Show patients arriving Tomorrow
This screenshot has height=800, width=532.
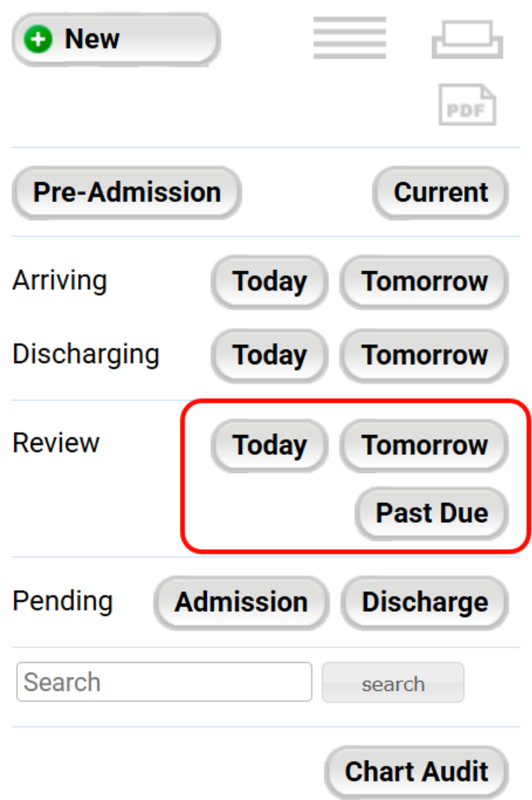pos(424,282)
